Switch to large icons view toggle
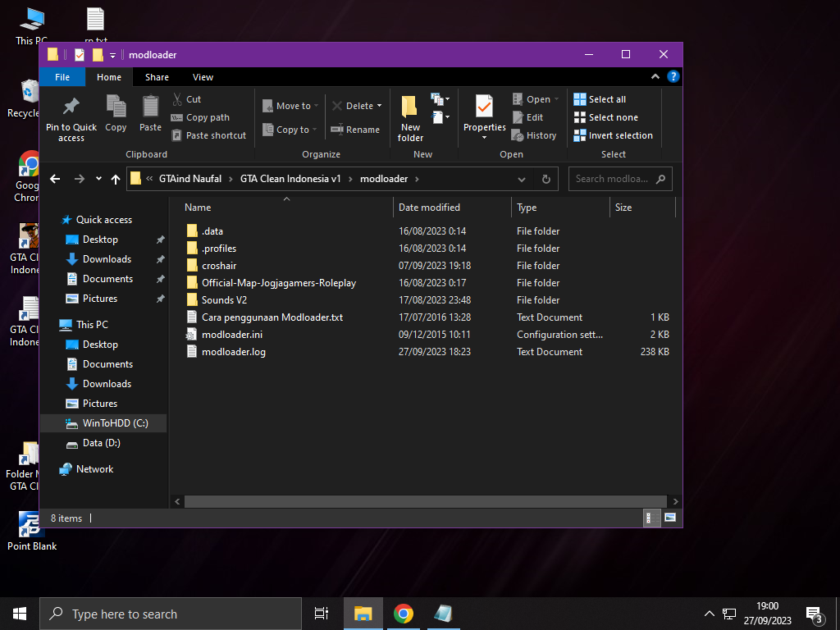Image resolution: width=840 pixels, height=630 pixels. pyautogui.click(x=669, y=518)
